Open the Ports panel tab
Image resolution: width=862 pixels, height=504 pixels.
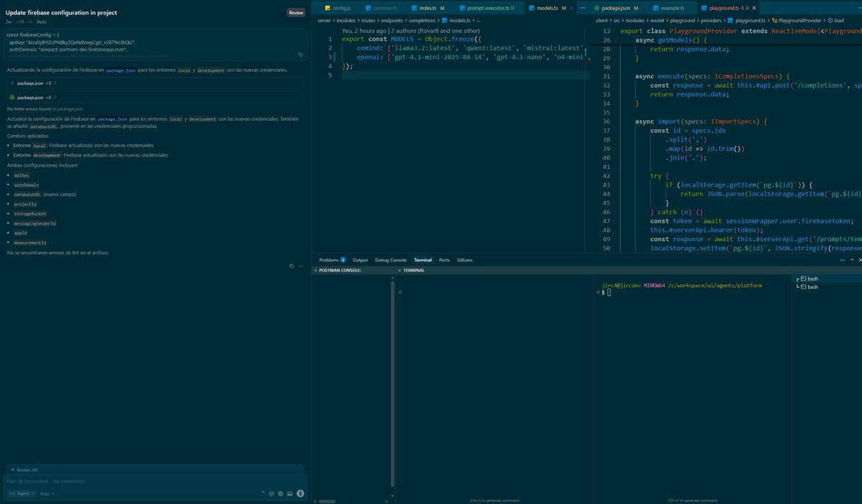445,260
